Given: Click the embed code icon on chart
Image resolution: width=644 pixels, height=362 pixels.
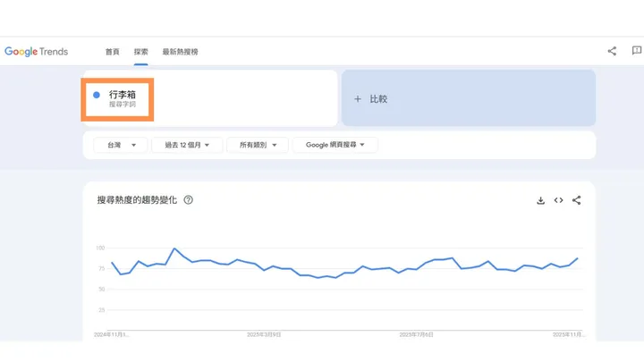Looking at the screenshot, I should 558,200.
